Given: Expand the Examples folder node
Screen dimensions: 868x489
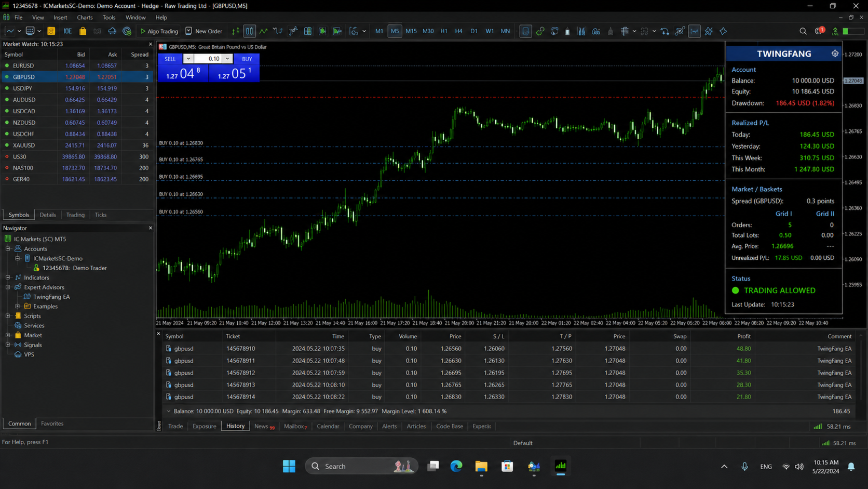Looking at the screenshot, I should tap(18, 306).
